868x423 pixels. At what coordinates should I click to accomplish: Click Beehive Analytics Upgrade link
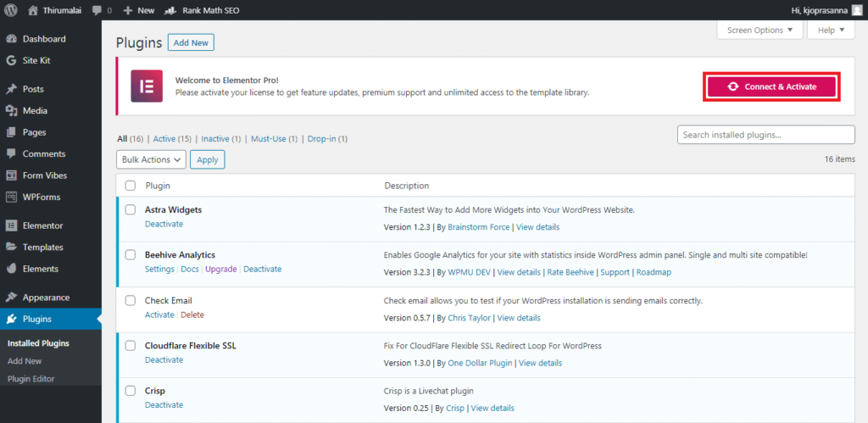(221, 269)
